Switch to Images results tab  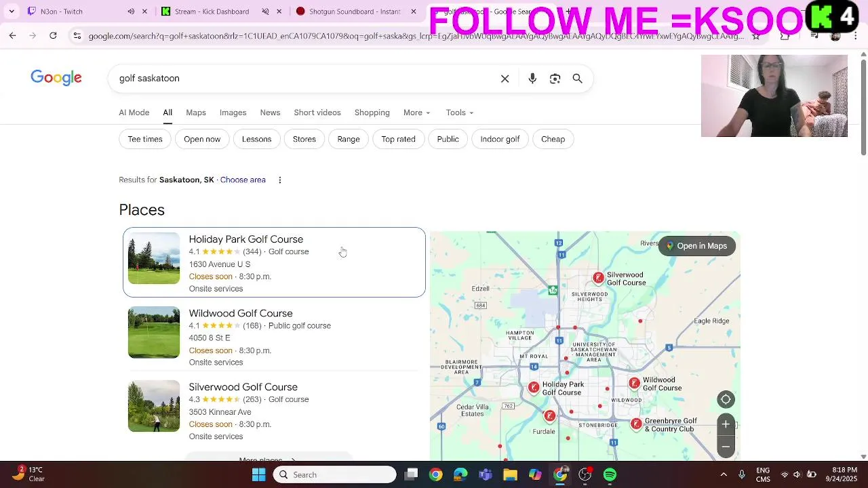click(x=233, y=113)
